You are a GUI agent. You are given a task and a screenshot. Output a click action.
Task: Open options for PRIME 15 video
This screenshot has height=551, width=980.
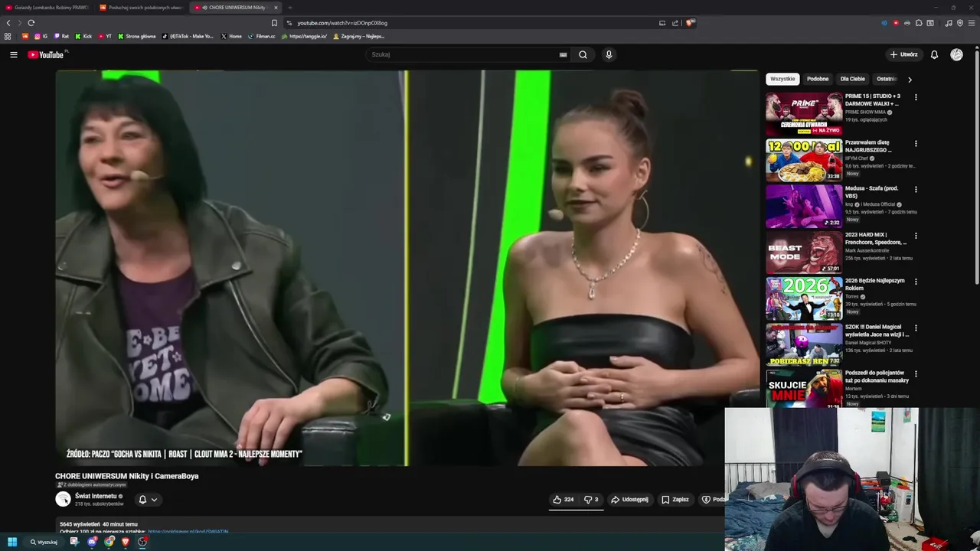click(916, 97)
